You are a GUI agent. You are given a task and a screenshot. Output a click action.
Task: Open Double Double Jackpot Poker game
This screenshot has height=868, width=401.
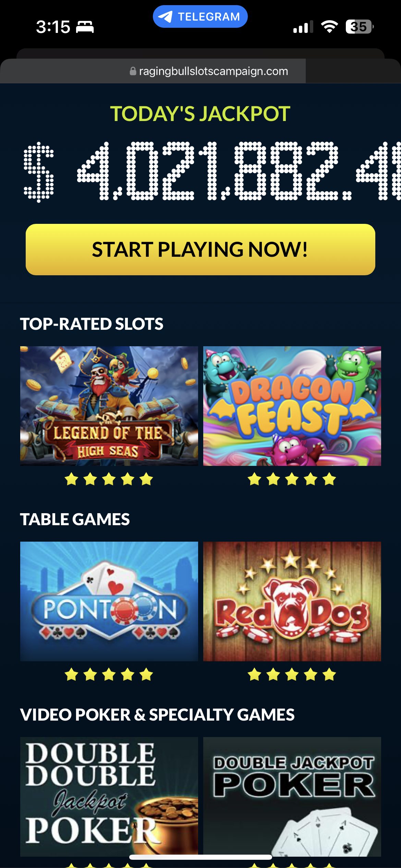click(109, 796)
